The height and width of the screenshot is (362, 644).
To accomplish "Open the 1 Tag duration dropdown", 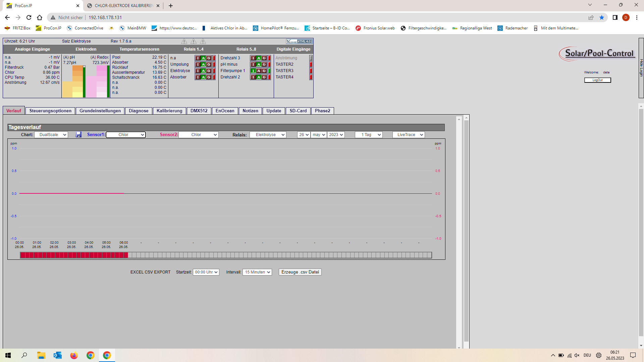I will (369, 135).
